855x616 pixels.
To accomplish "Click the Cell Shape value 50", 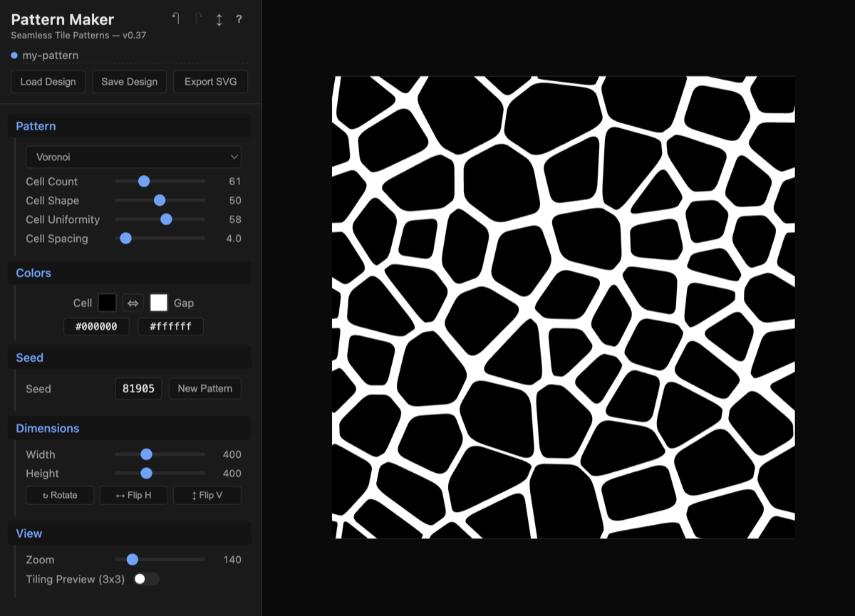I will coord(235,201).
